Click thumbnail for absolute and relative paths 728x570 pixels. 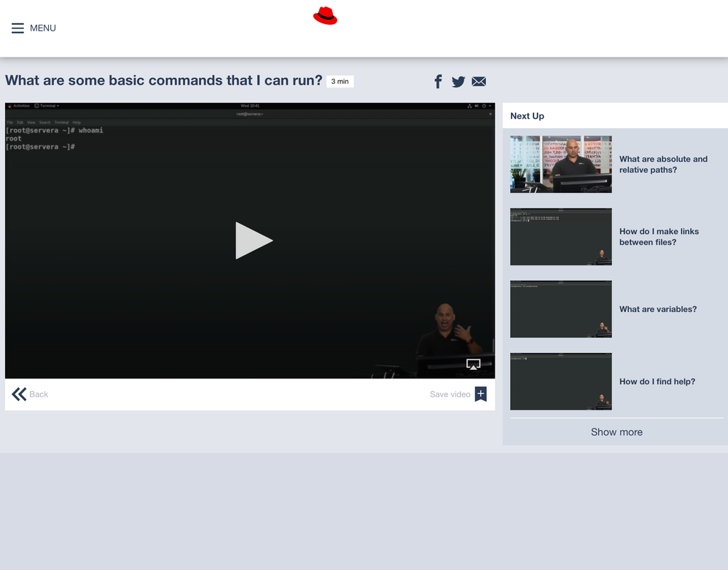click(x=560, y=164)
